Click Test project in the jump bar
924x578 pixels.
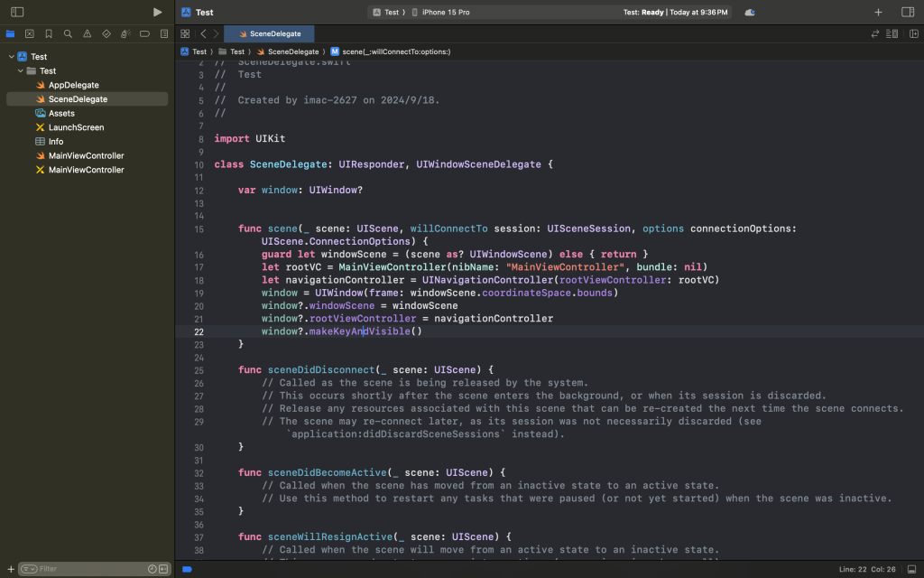coord(194,51)
